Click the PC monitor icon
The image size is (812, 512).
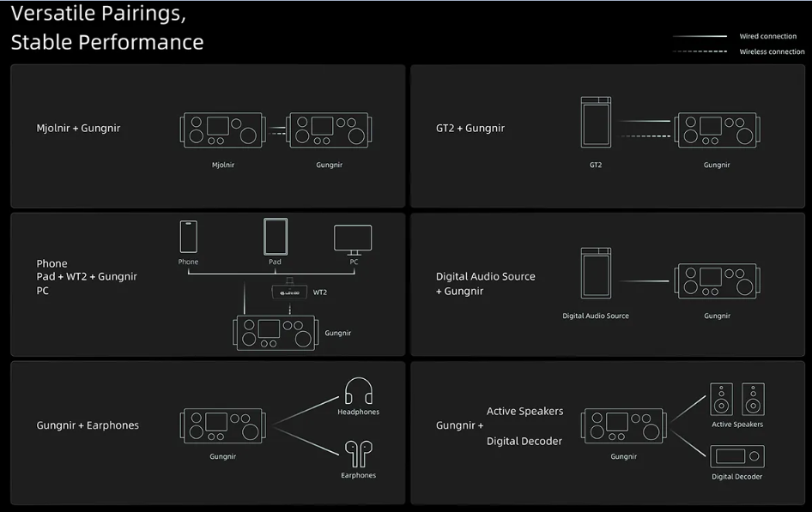click(353, 239)
